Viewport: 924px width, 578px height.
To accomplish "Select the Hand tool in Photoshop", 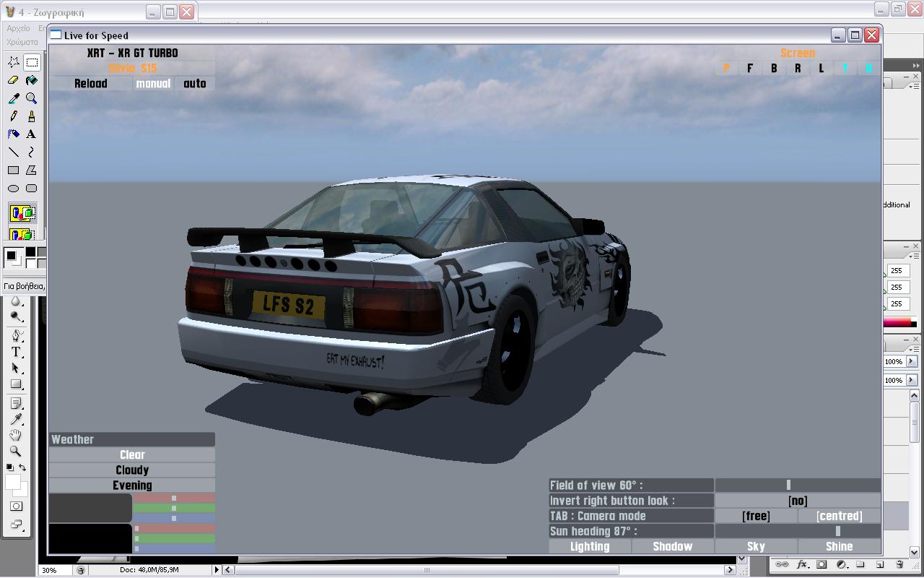I will (16, 436).
